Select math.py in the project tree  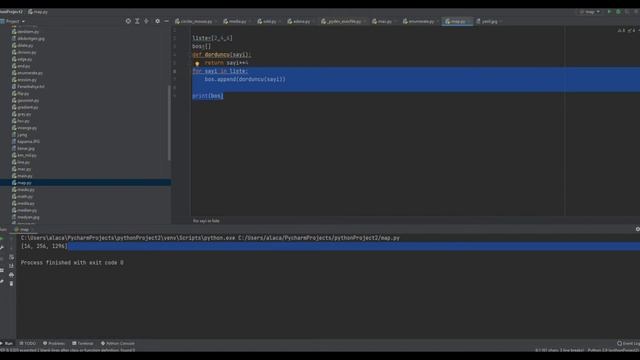(22, 197)
